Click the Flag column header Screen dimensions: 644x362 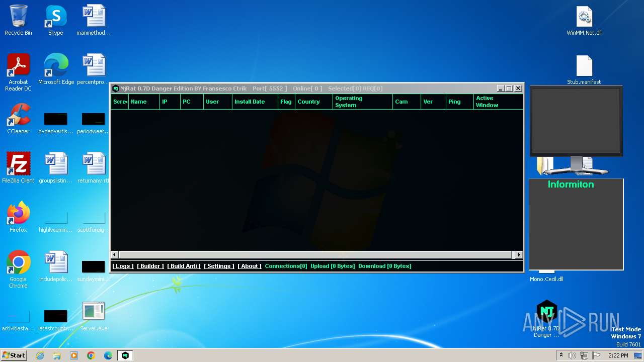286,102
